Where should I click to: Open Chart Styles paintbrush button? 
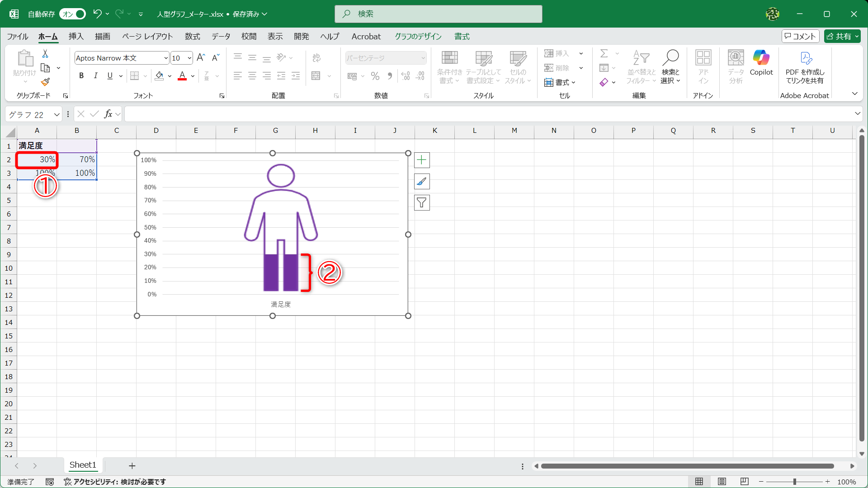[x=421, y=182]
